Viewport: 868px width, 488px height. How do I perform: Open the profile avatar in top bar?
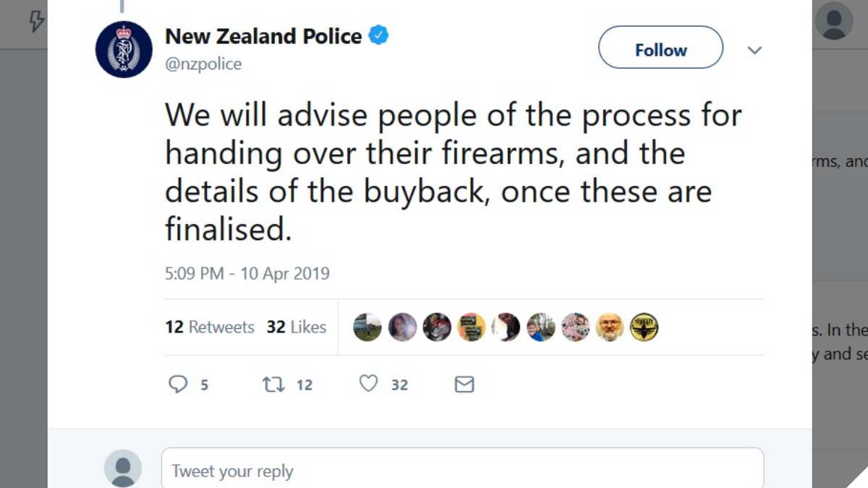pyautogui.click(x=833, y=21)
